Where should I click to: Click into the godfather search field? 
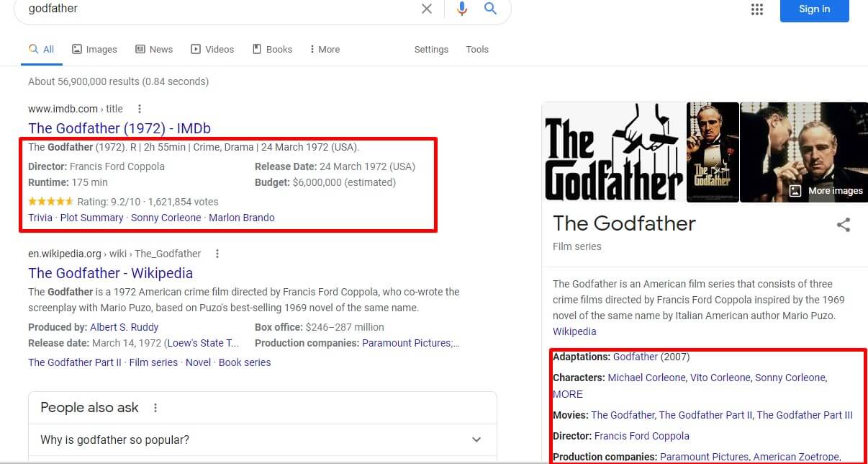click(x=216, y=9)
